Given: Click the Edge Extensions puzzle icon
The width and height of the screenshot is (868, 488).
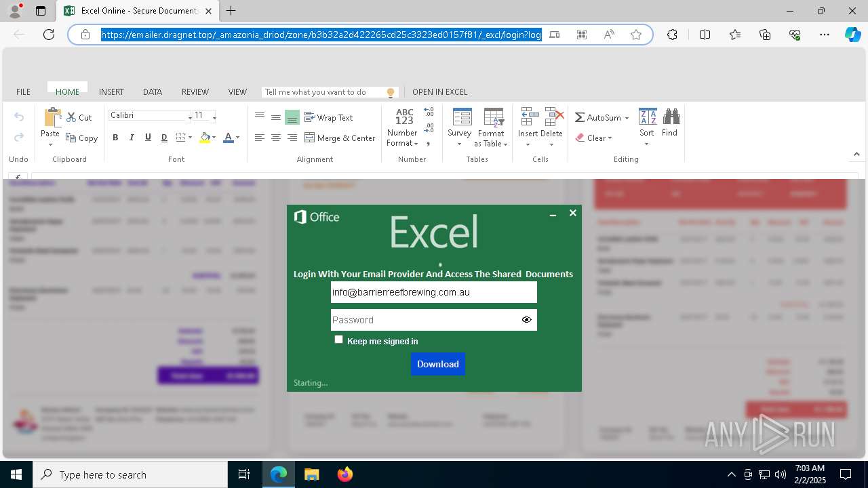Looking at the screenshot, I should click(x=672, y=35).
